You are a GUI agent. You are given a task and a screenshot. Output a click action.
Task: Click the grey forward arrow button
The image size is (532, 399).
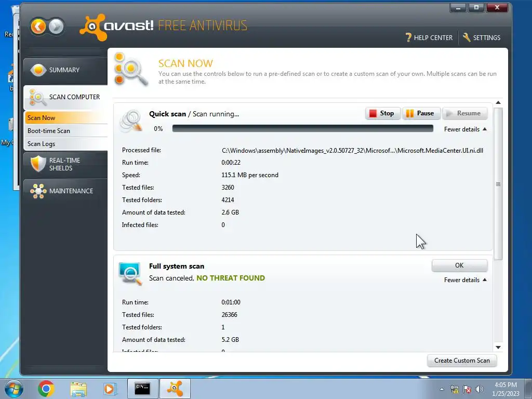tap(56, 26)
